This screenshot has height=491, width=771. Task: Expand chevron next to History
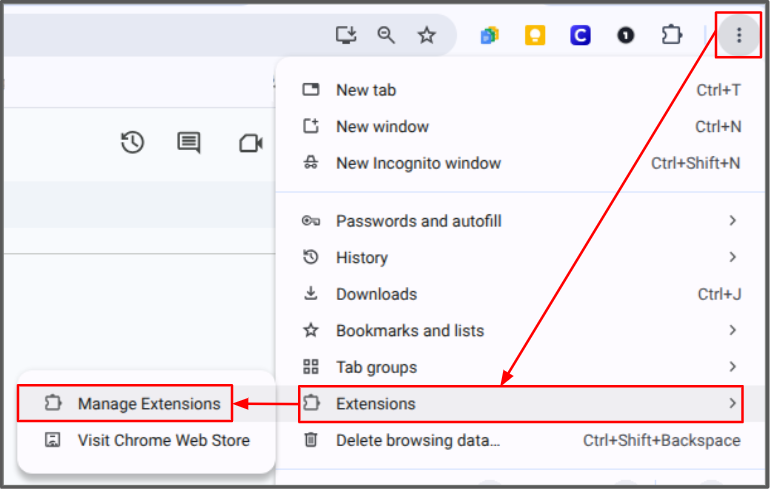click(733, 257)
